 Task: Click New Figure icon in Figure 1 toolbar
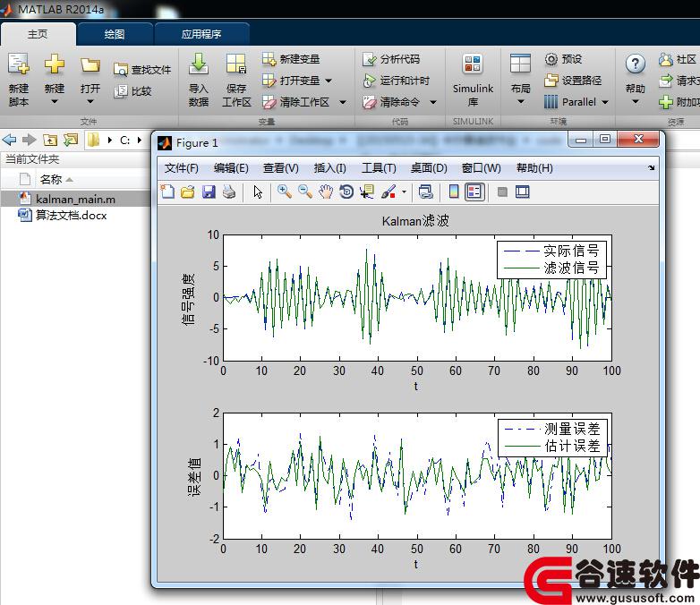pos(168,192)
